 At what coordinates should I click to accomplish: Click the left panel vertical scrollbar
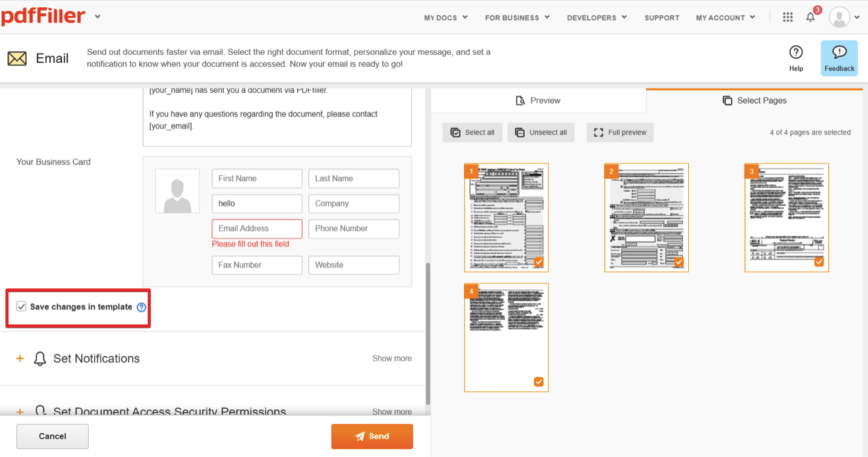(x=428, y=333)
